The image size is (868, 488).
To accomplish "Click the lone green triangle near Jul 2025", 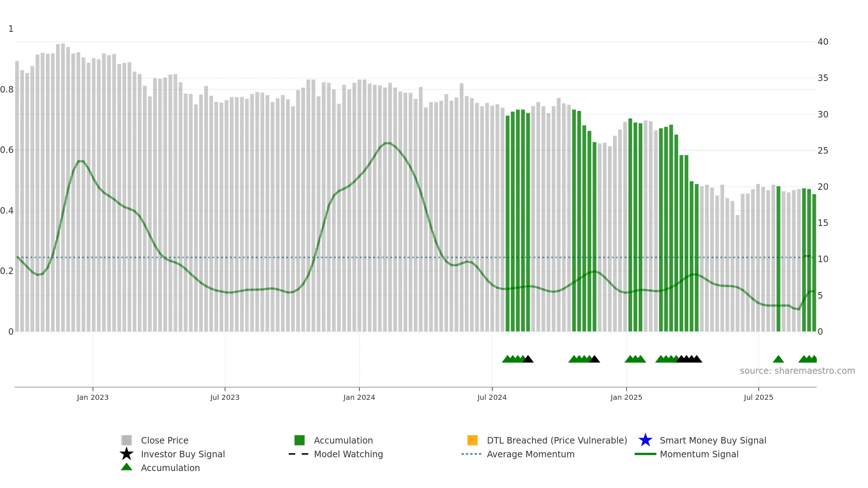I will [x=778, y=359].
